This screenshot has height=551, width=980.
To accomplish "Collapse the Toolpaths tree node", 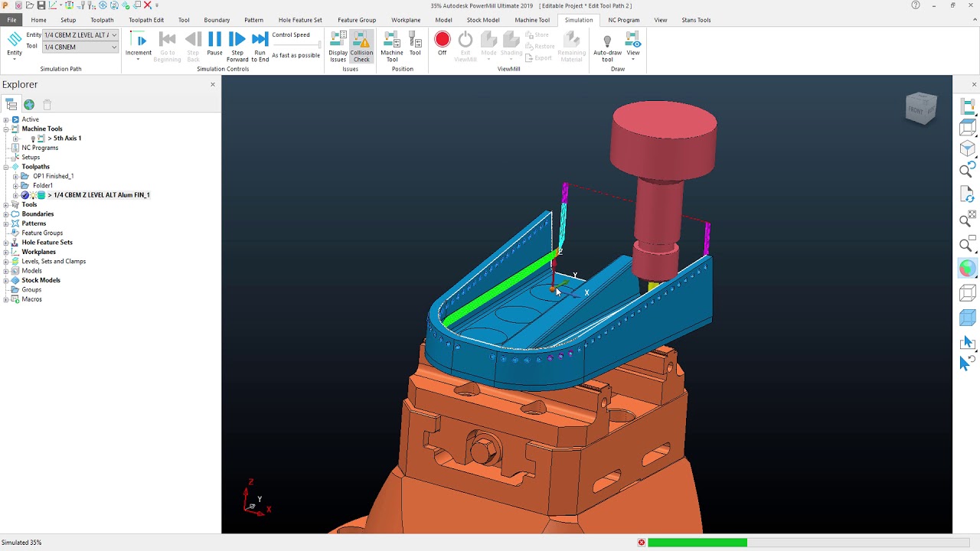I will [6, 167].
